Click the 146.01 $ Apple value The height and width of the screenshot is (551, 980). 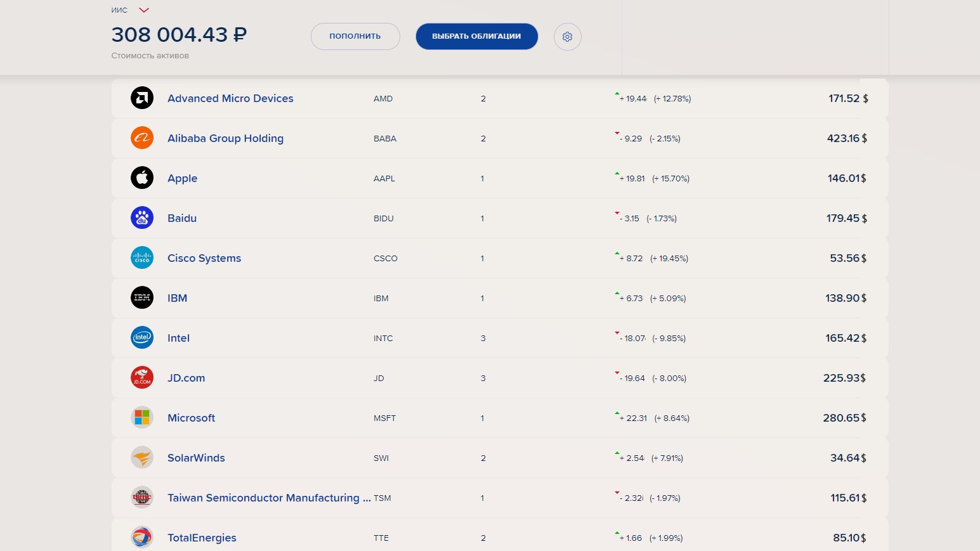(847, 178)
